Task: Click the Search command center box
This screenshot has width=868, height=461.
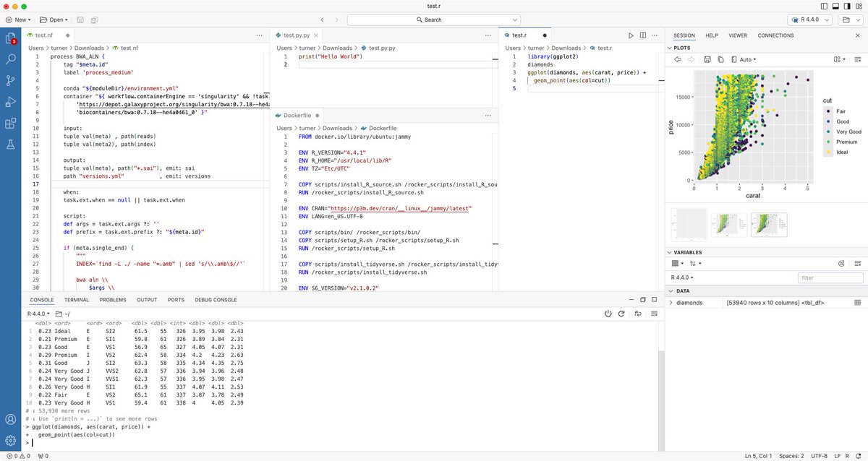Action: tap(434, 20)
